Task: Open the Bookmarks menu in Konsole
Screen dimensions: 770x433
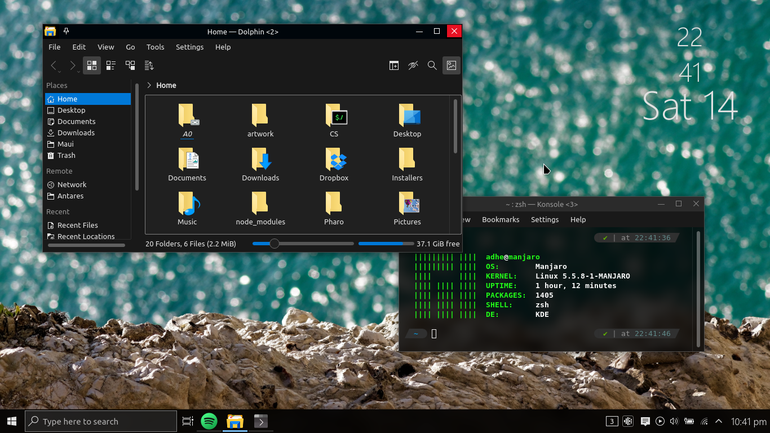Action: (500, 219)
